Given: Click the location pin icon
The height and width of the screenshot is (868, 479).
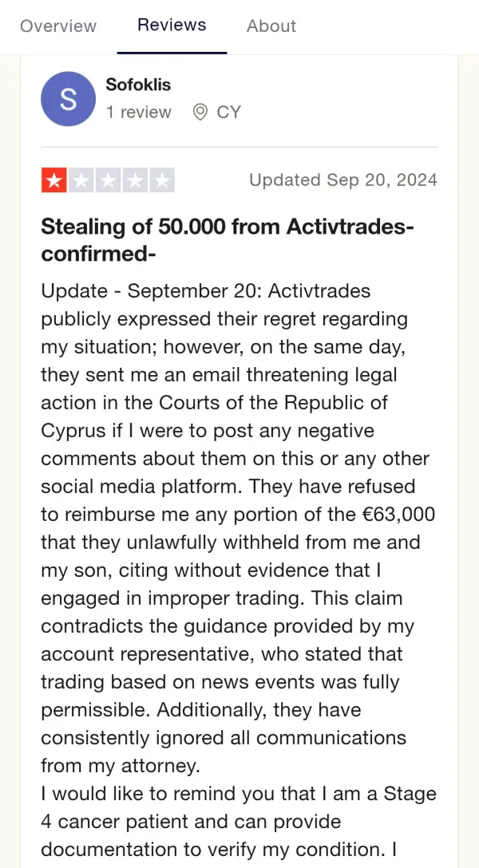Looking at the screenshot, I should [x=200, y=112].
